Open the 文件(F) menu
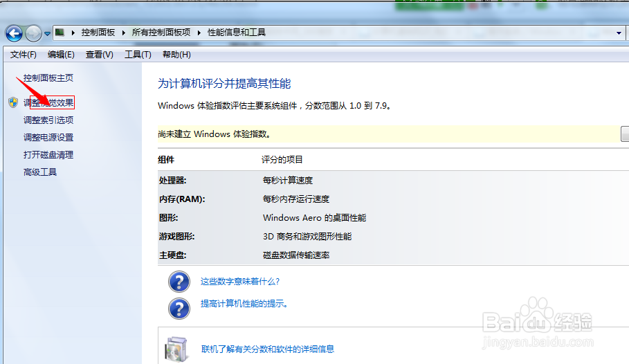This screenshot has width=629, height=364. click(24, 55)
